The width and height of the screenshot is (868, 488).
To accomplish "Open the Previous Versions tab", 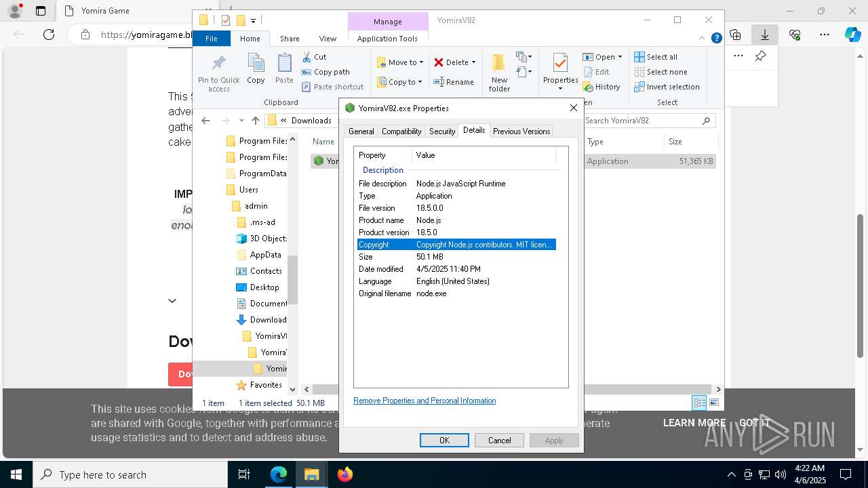I will click(x=521, y=131).
